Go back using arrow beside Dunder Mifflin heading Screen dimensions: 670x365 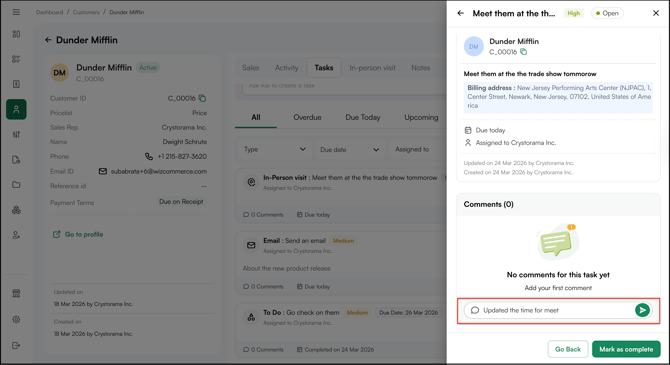point(48,40)
